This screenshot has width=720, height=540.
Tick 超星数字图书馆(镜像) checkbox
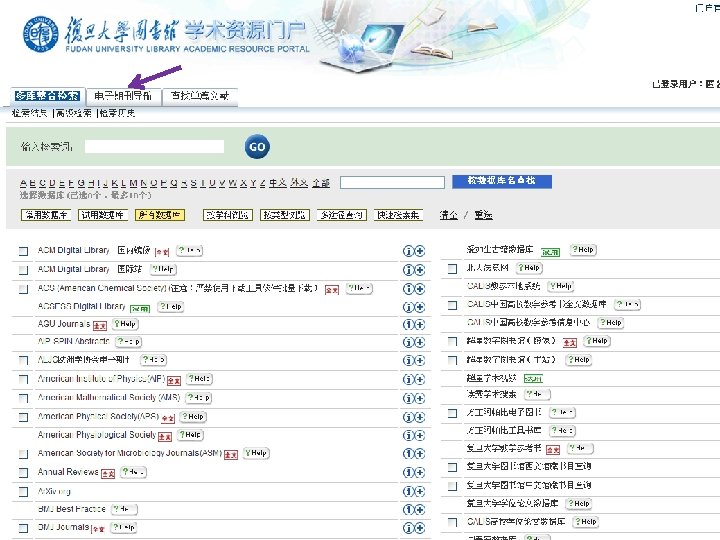452,341
